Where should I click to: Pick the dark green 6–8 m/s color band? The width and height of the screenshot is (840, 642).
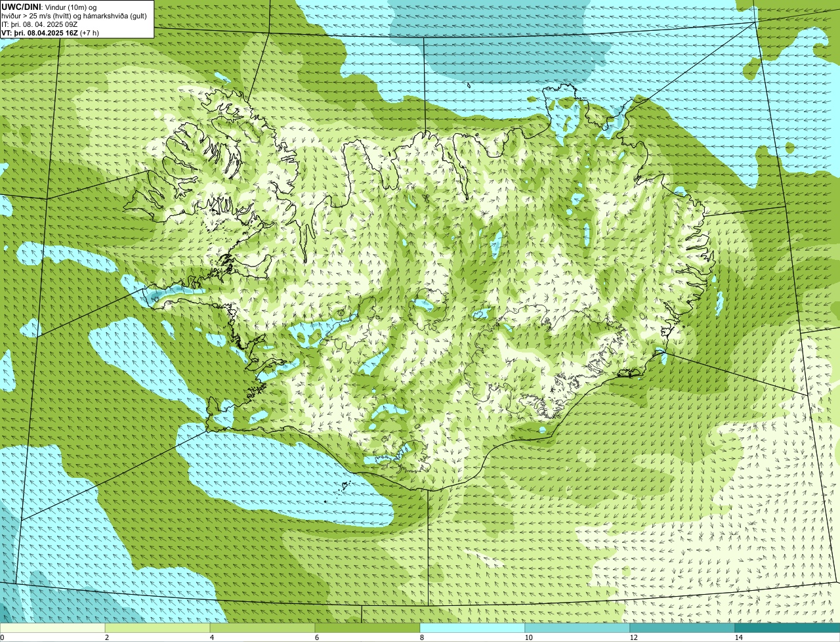[x=367, y=628]
